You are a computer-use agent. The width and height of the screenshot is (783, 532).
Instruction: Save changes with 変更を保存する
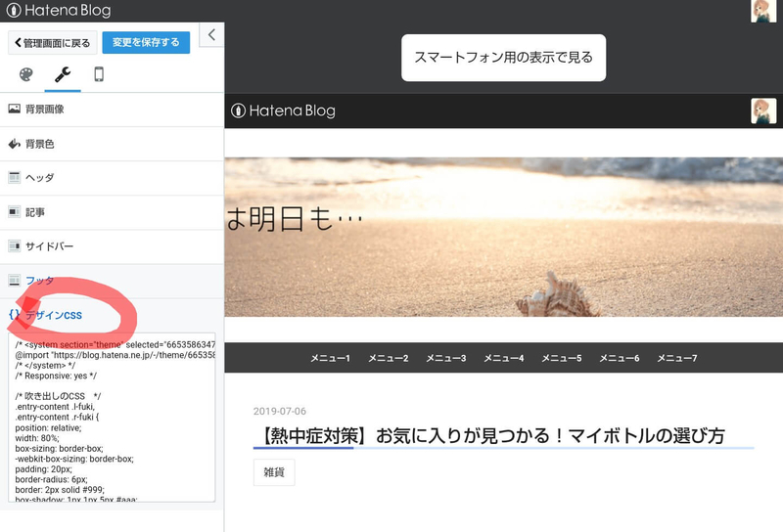point(146,42)
